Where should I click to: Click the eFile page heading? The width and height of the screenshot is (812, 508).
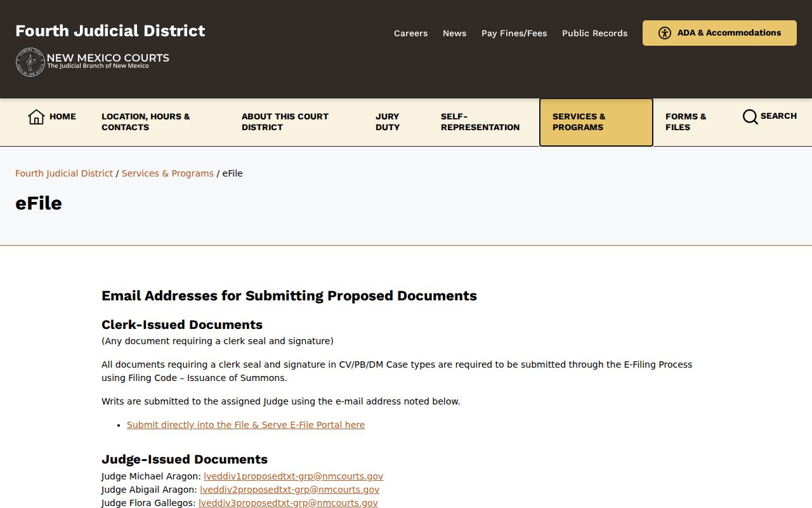coord(39,203)
